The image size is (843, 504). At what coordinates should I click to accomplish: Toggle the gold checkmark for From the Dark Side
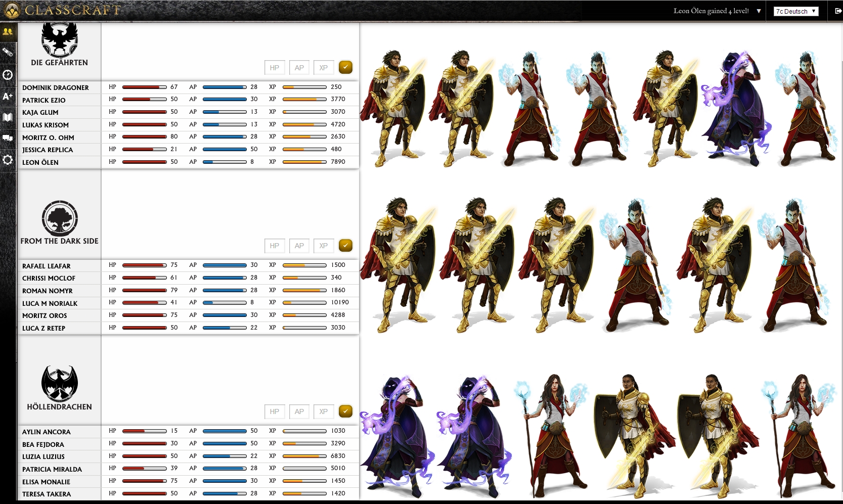pos(345,245)
